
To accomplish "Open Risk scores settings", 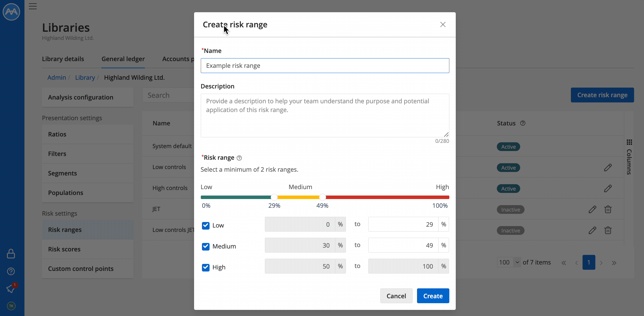I will pos(88,249).
